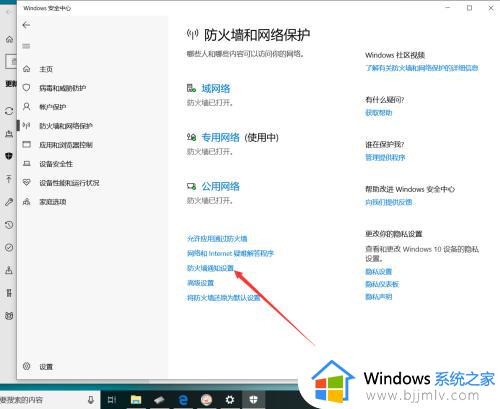Viewport: 500px width, 409px height.
Task: Open the hamburger navigation menu
Action: [x=26, y=46]
